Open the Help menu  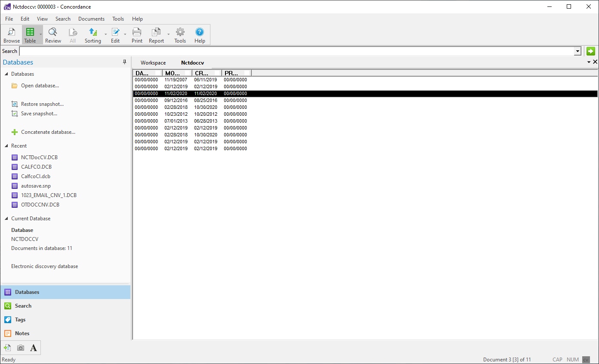tap(137, 19)
